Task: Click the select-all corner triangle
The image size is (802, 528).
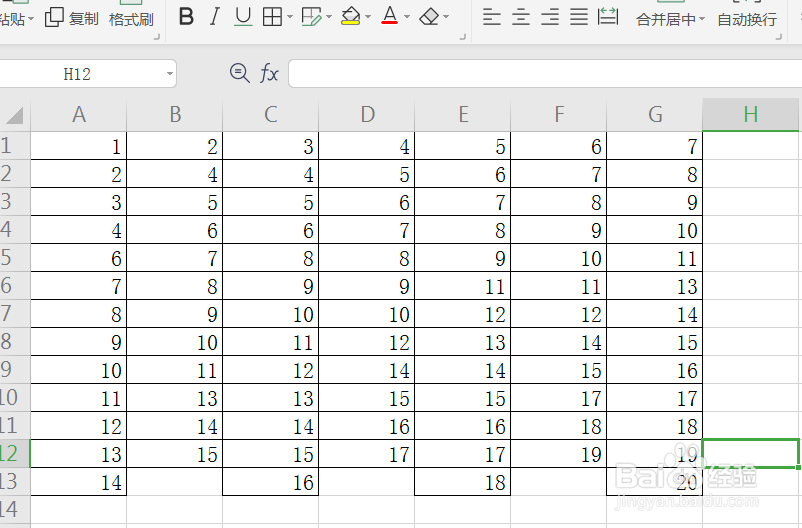Action: (14, 116)
